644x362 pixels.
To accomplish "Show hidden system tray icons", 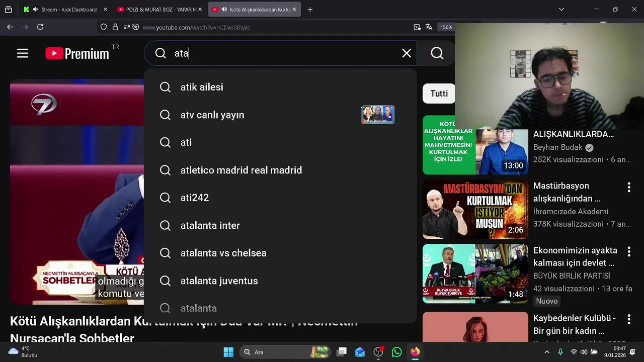I will coord(547,352).
